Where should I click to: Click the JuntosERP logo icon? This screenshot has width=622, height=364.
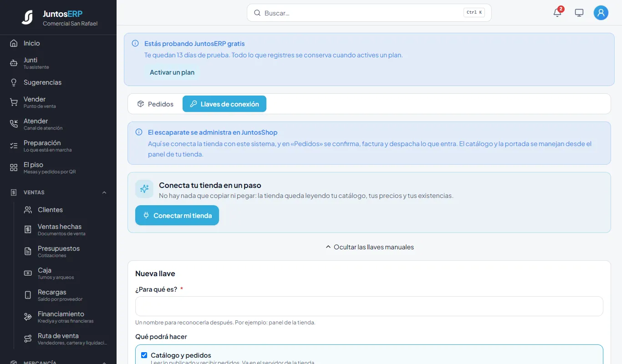[x=27, y=17]
